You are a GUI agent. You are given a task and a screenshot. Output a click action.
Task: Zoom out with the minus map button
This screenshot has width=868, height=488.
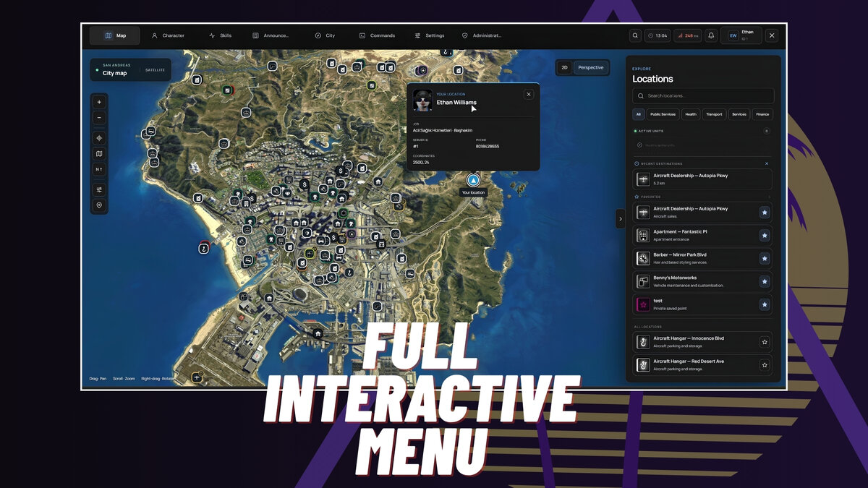pyautogui.click(x=99, y=118)
